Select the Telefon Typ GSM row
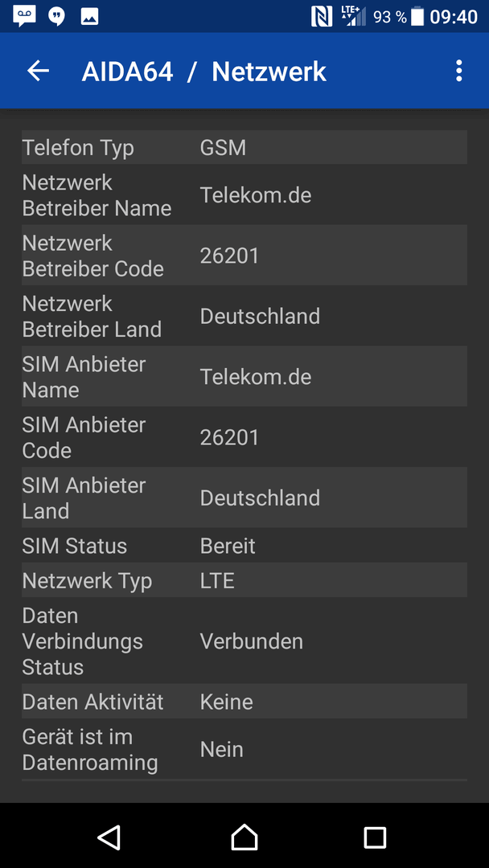This screenshot has height=868, width=489. [244, 147]
